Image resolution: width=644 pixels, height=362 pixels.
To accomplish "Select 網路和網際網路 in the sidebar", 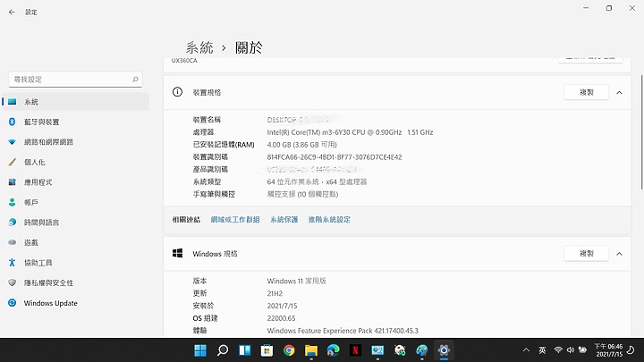I will (x=75, y=142).
